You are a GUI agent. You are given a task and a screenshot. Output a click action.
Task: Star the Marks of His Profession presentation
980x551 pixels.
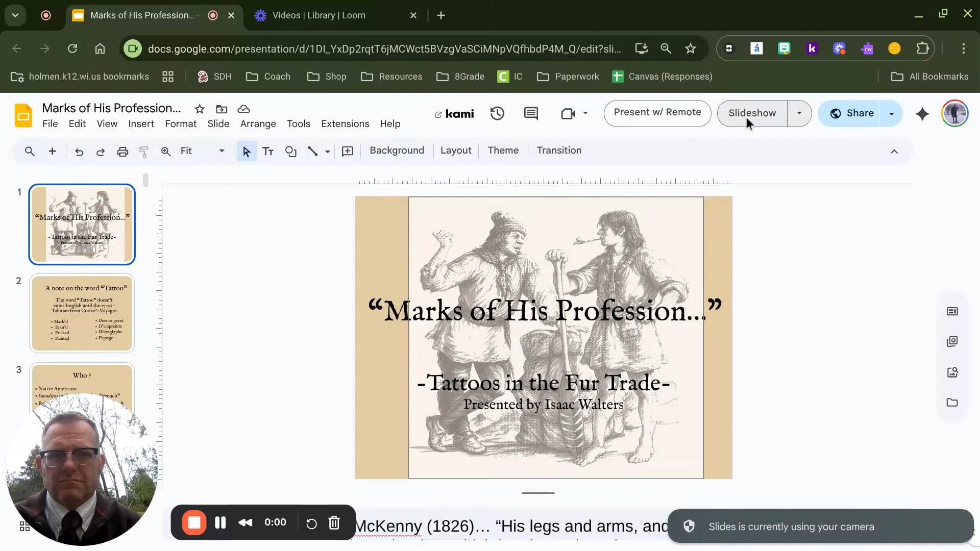(200, 109)
